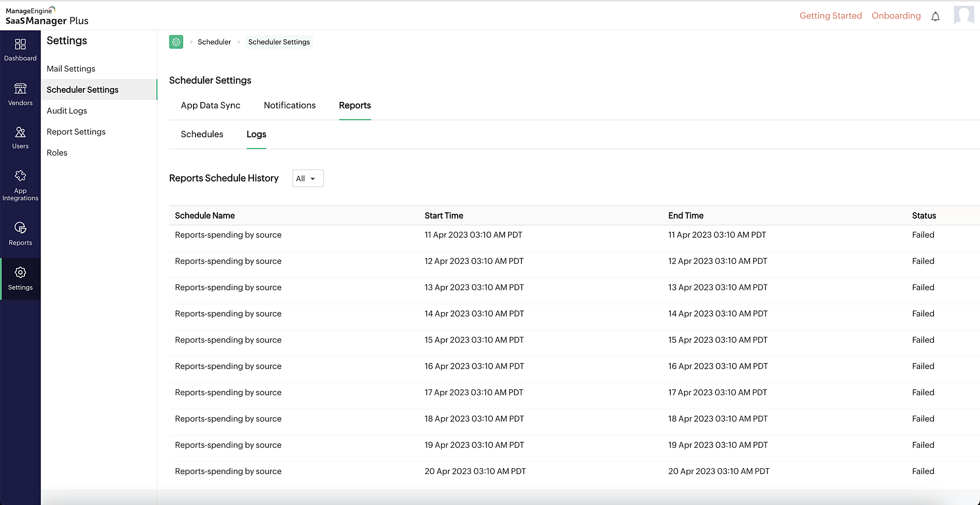Expand the All filter dropdown

[x=308, y=178]
